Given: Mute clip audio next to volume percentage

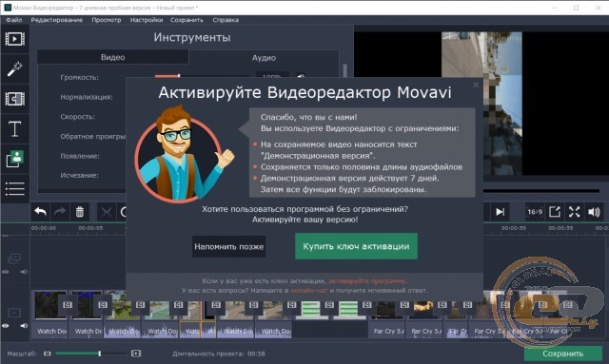Looking at the screenshot, I should pyautogui.click(x=301, y=75).
